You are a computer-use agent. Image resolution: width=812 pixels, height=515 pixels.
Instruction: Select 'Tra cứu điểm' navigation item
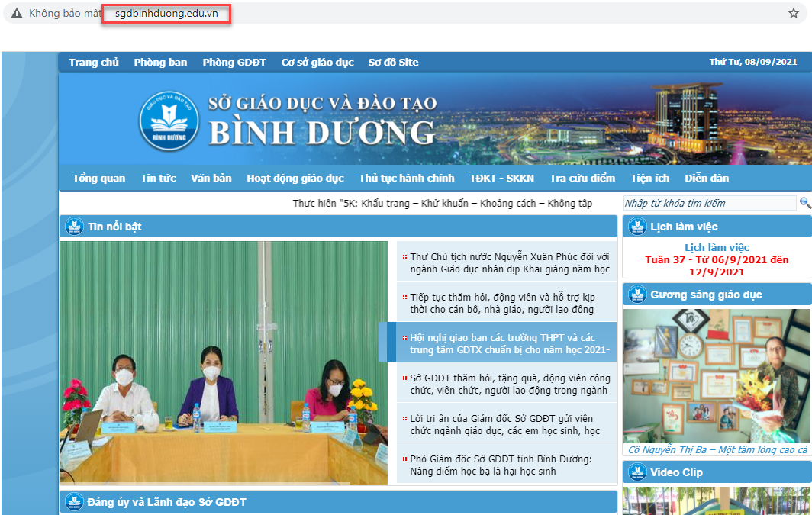[582, 178]
